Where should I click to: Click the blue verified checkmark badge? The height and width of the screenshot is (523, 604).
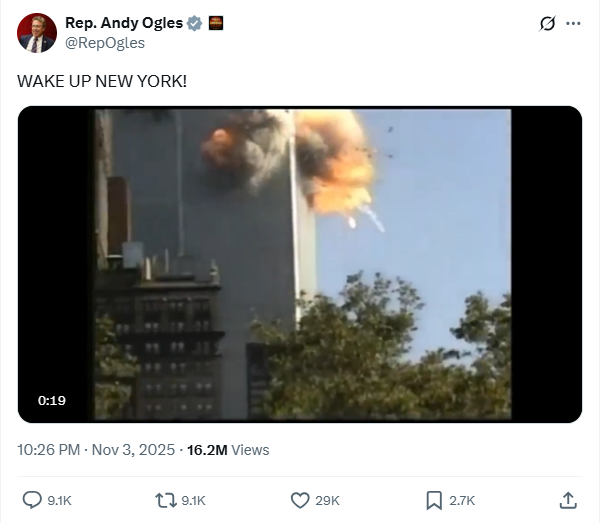[195, 23]
